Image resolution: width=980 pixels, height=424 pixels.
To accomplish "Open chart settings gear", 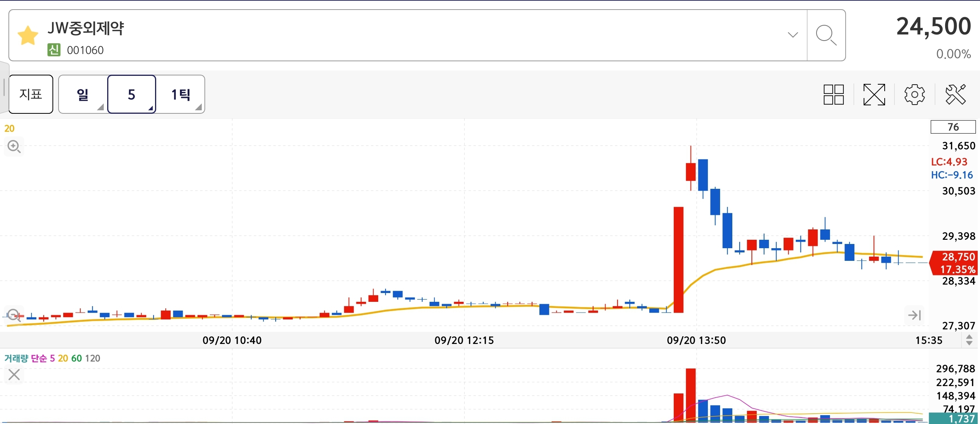I will [915, 95].
